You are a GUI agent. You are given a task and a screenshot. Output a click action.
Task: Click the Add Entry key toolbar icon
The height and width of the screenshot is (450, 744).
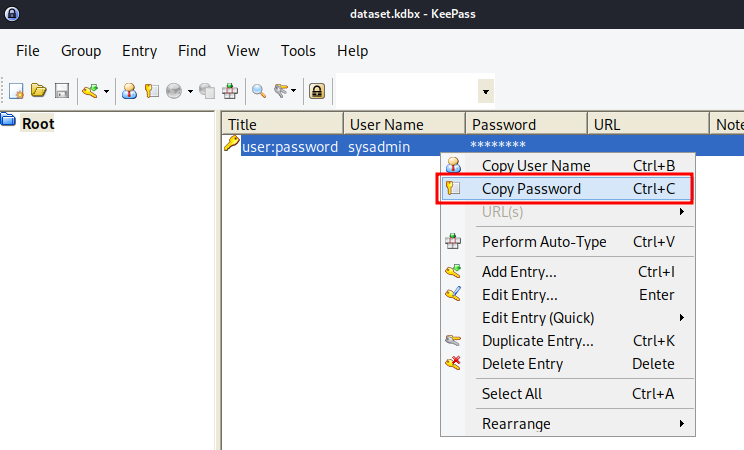click(x=90, y=90)
